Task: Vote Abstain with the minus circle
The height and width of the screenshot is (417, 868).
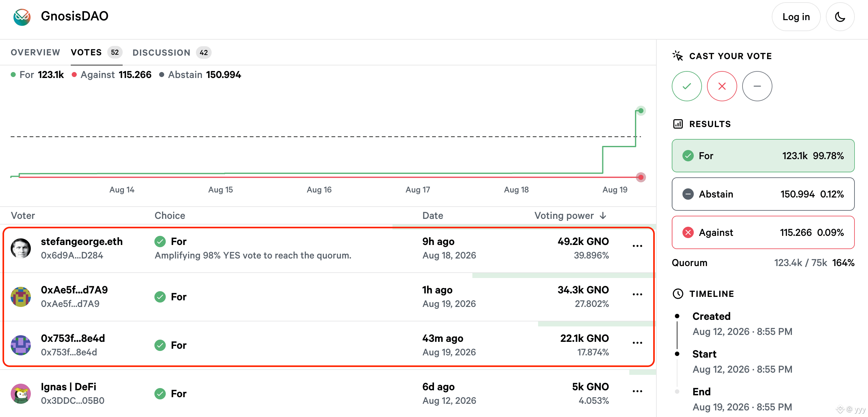Action: tap(757, 86)
